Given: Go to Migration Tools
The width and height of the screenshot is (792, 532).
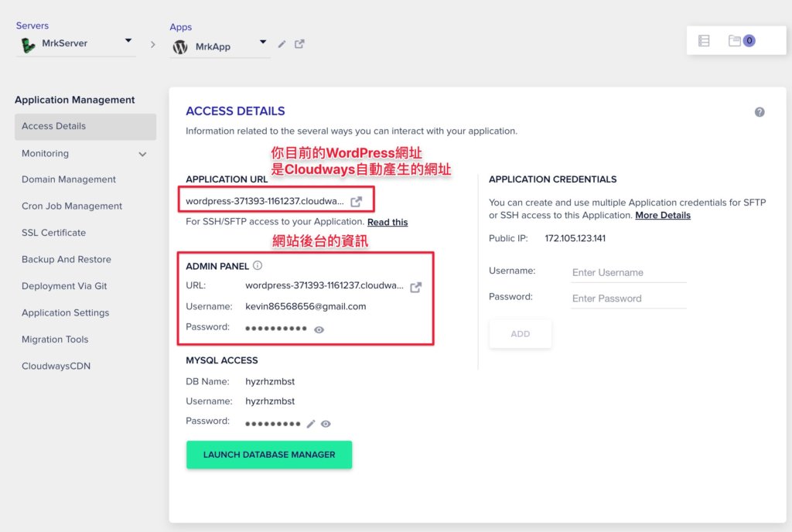Looking at the screenshot, I should [x=55, y=339].
